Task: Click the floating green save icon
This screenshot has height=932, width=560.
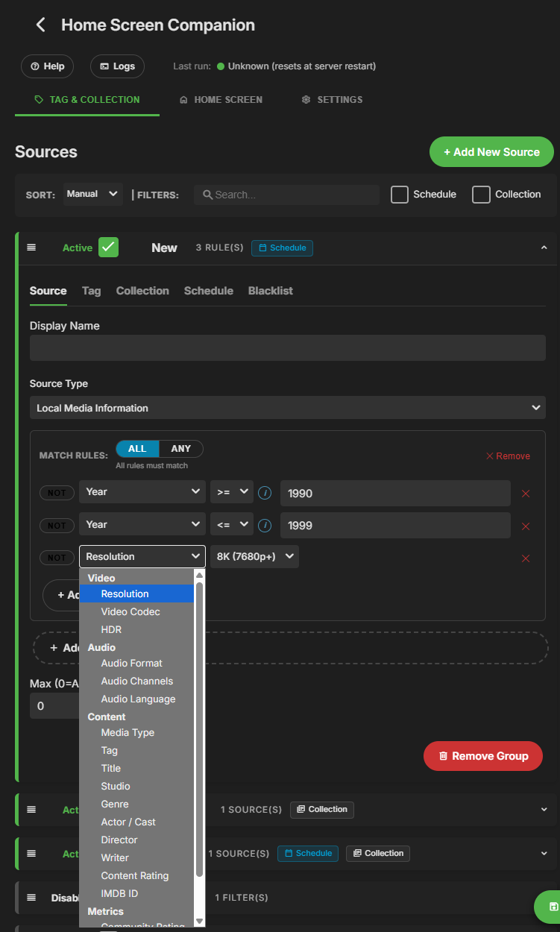Action: click(553, 907)
